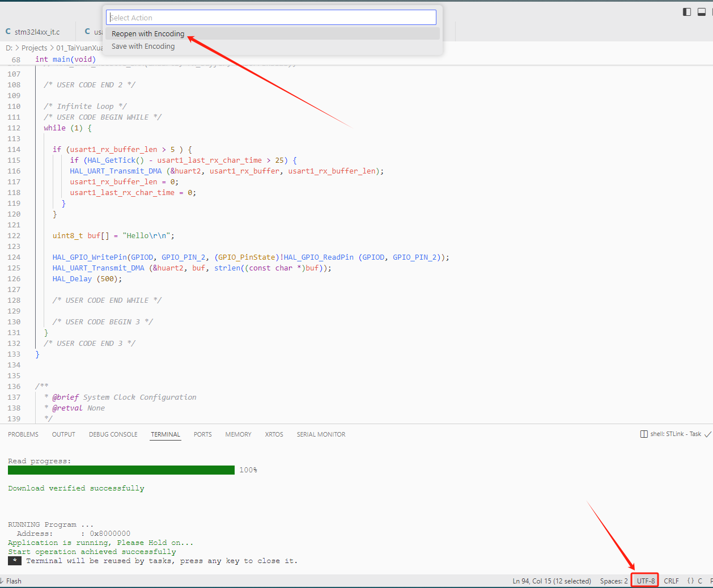Jump to the sticky int main(void) line
Viewport: 713px width, 588px height.
[x=65, y=59]
